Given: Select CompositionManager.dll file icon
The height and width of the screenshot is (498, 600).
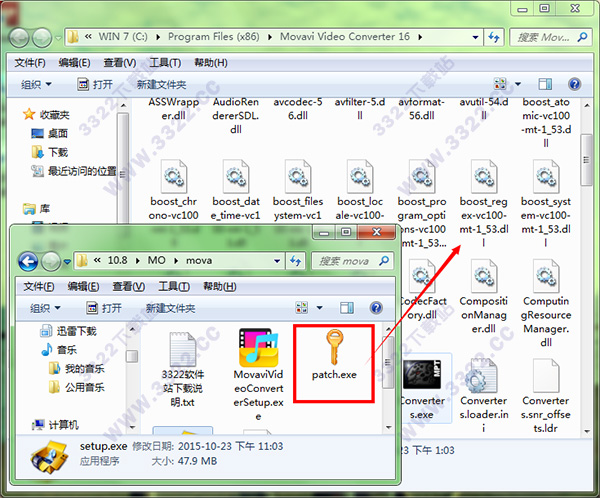Looking at the screenshot, I should (484, 276).
